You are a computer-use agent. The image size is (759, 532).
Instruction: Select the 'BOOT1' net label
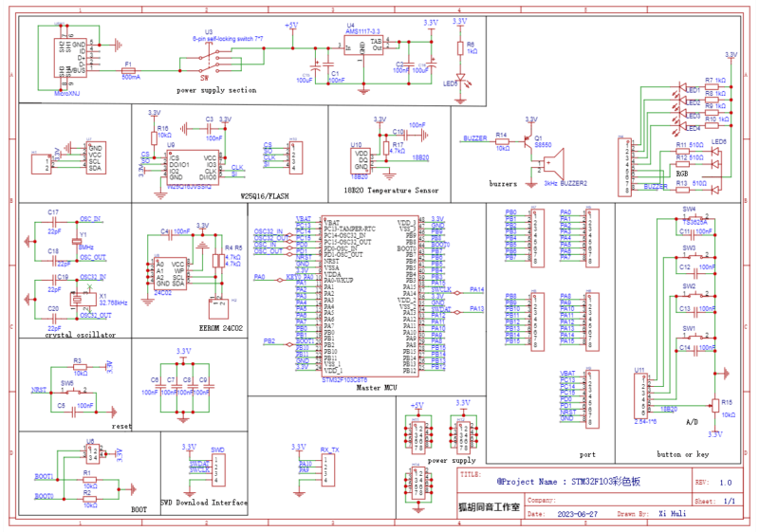pyautogui.click(x=44, y=477)
